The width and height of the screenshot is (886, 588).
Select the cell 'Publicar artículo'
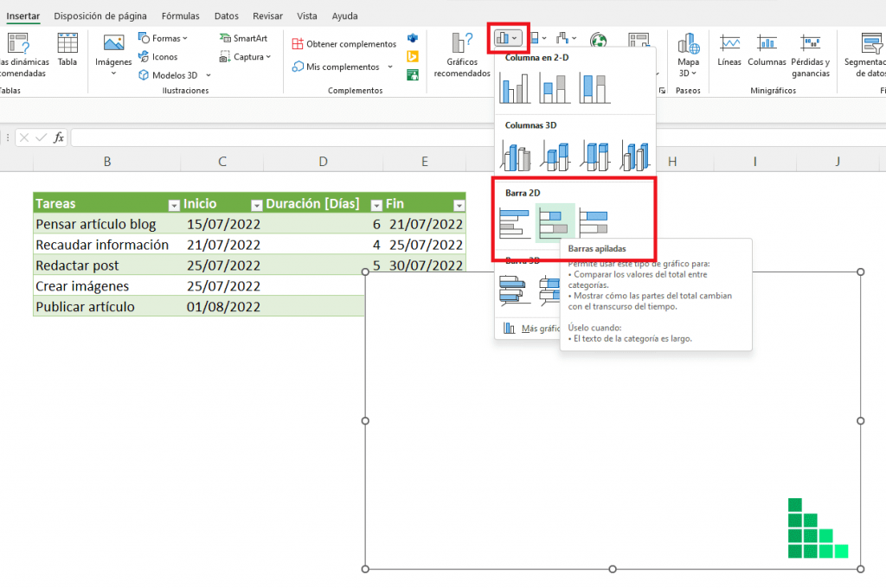(106, 307)
